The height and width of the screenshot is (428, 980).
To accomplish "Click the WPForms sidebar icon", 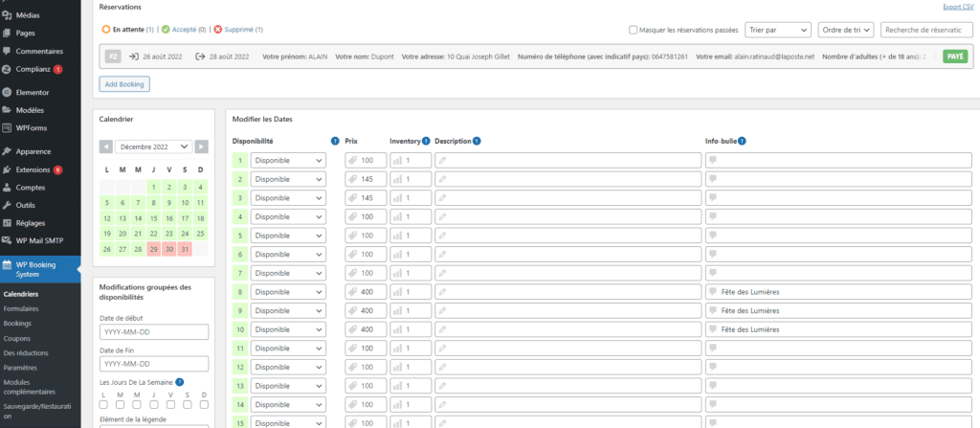I will tap(7, 127).
